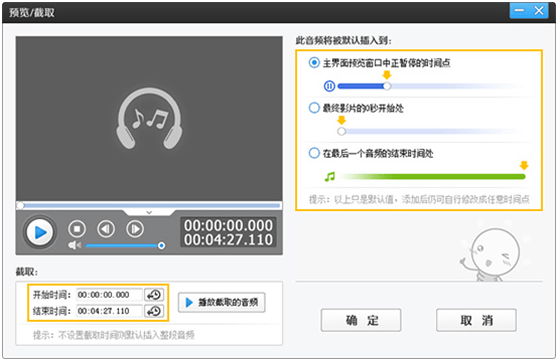558x361 pixels.
Task: Cancel with the 取消 button
Action: pos(476,320)
